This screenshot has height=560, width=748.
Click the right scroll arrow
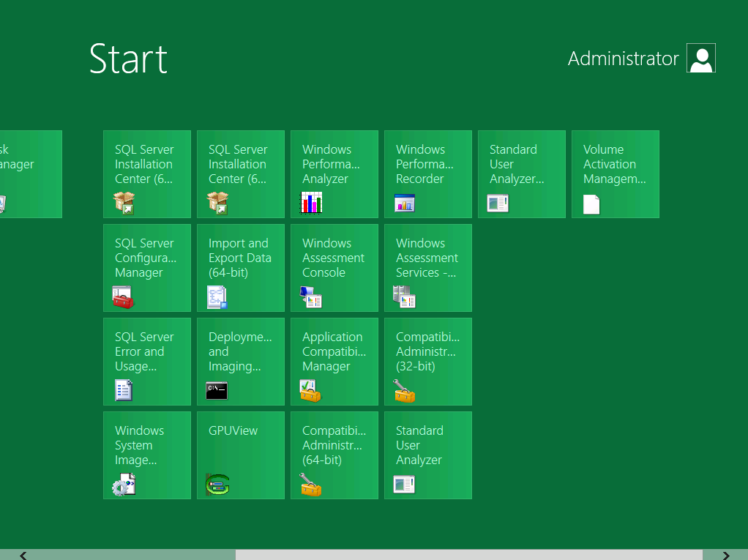point(726,556)
